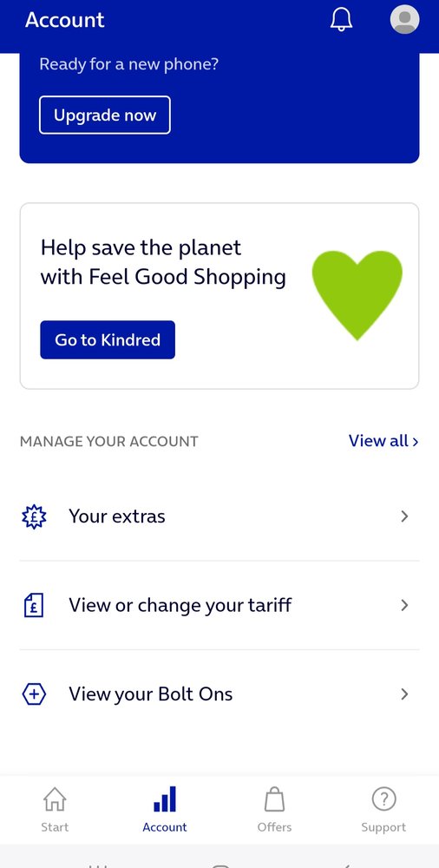
Task: Click the Upgrade now button
Action: (105, 115)
